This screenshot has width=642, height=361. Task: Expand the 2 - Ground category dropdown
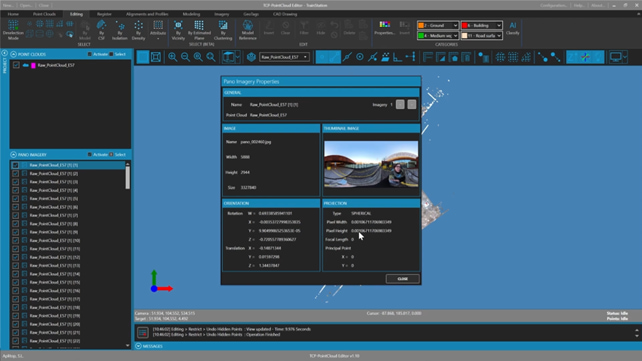point(437,25)
